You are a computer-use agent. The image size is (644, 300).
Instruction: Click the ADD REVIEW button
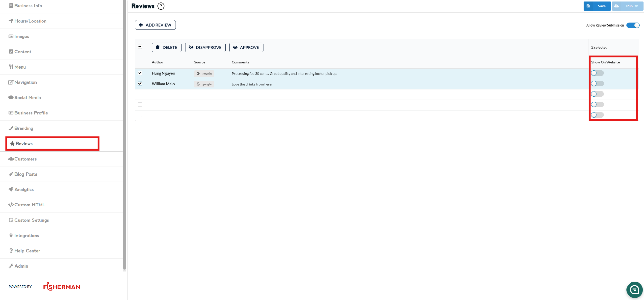click(x=155, y=25)
